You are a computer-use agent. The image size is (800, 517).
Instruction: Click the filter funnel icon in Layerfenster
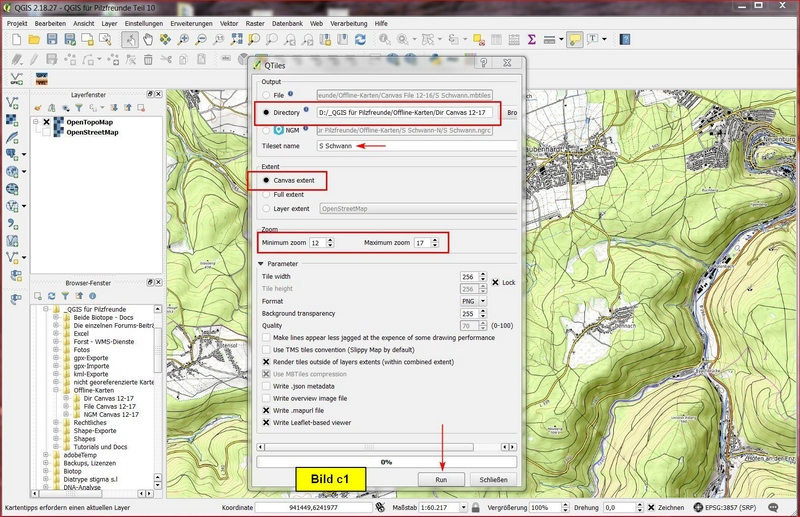pyautogui.click(x=79, y=108)
